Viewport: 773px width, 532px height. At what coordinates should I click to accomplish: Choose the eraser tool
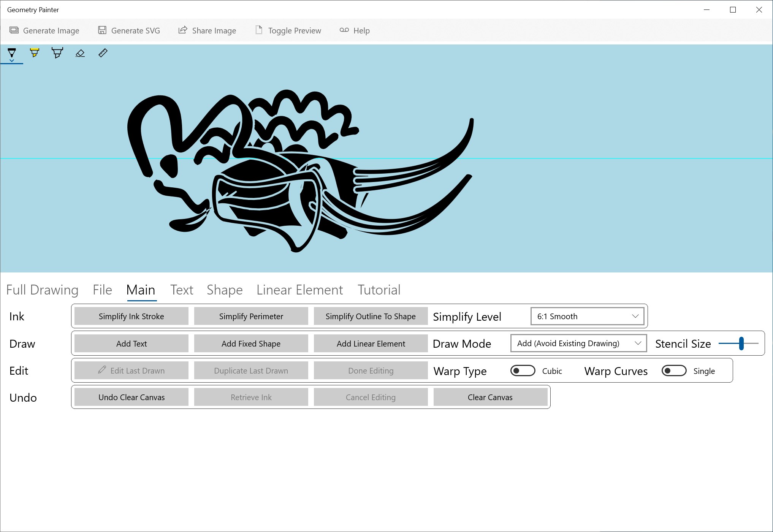click(x=80, y=53)
